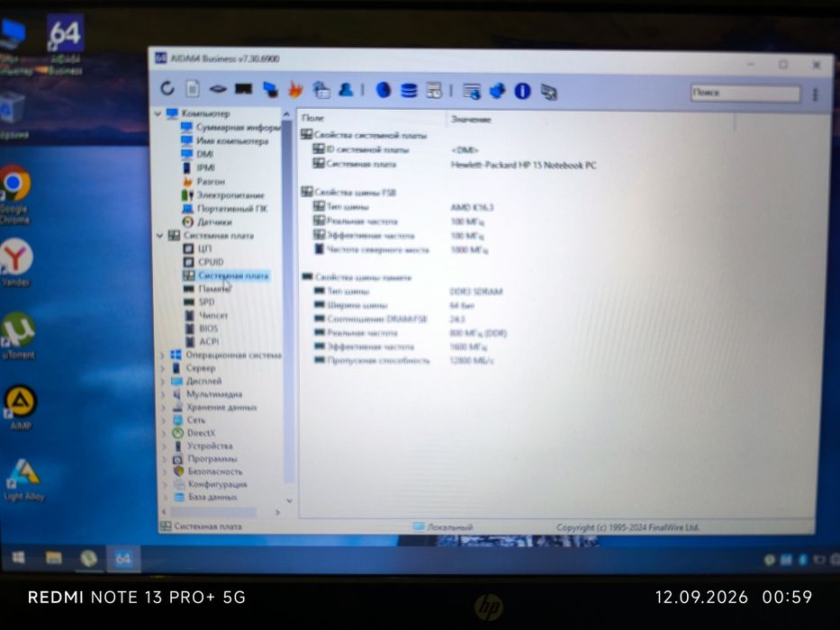Open the monitor diagnostics toolbar icon

point(270,89)
